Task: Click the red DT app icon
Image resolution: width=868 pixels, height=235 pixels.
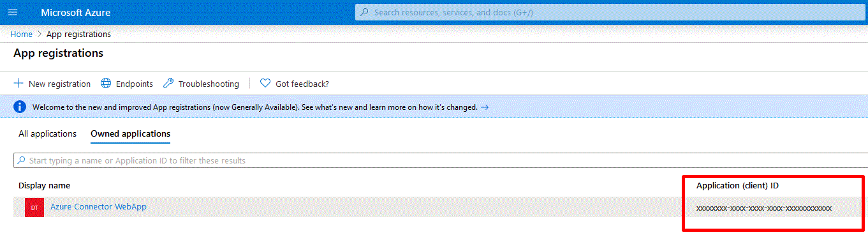Action: [34, 208]
